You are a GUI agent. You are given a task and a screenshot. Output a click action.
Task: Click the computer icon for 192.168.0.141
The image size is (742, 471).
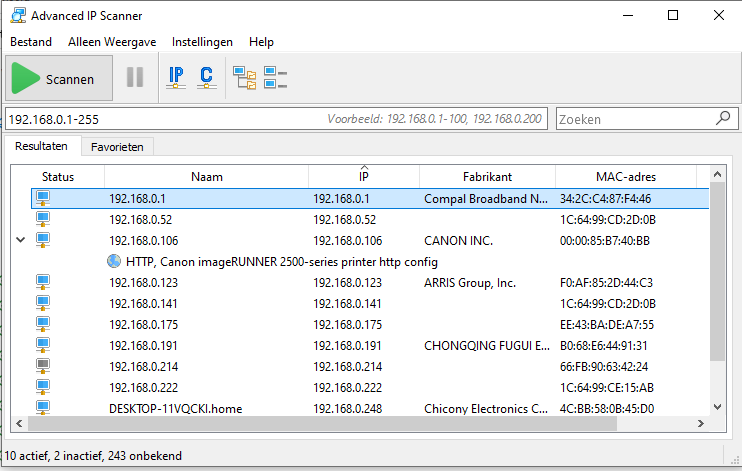pyautogui.click(x=43, y=302)
